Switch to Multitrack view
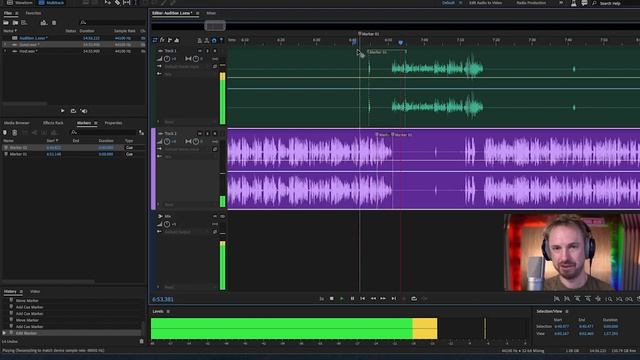Viewport: 640px width, 360px height. [51, 2]
